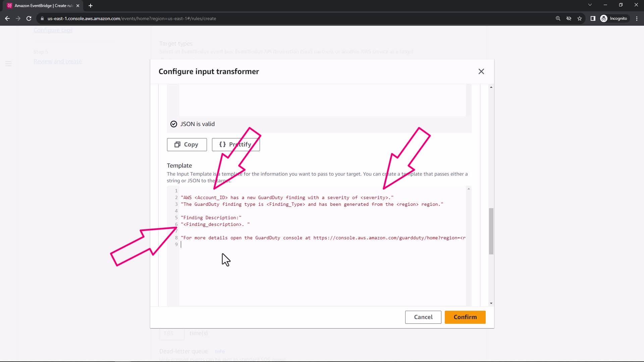This screenshot has height=362, width=644.
Task: Bookmark this page with star icon
Action: point(580,18)
